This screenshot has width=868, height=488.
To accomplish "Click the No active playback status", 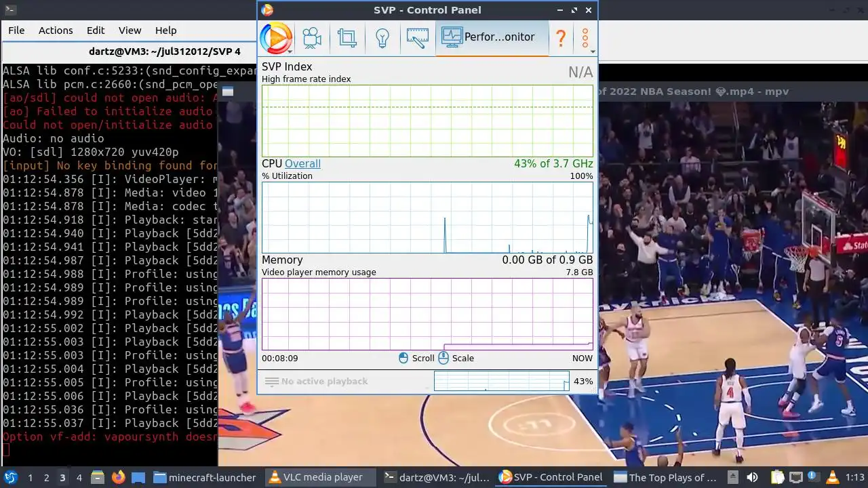I will click(324, 382).
